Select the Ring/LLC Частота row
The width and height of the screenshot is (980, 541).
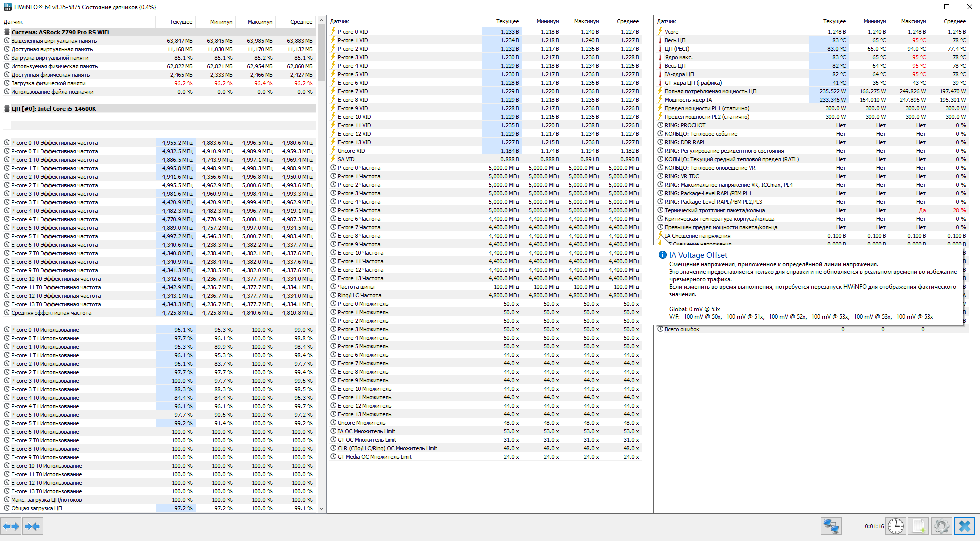359,295
